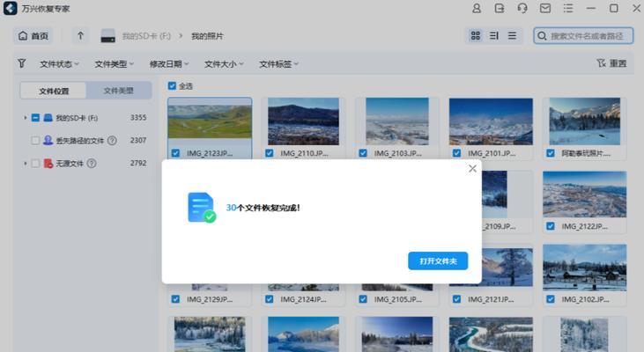The width and height of the screenshot is (644, 352).
Task: Show help for 无源文件
Action: 92,164
